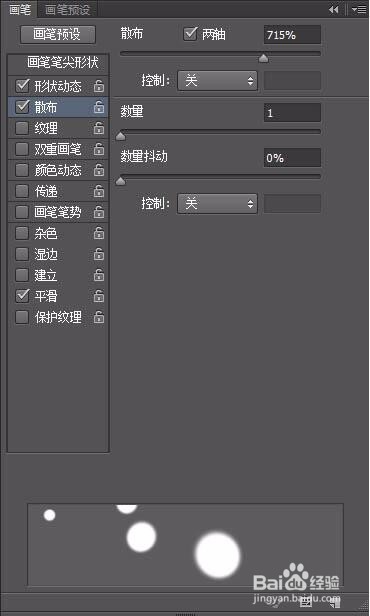Enable the 纹理 checkbox

tap(22, 128)
